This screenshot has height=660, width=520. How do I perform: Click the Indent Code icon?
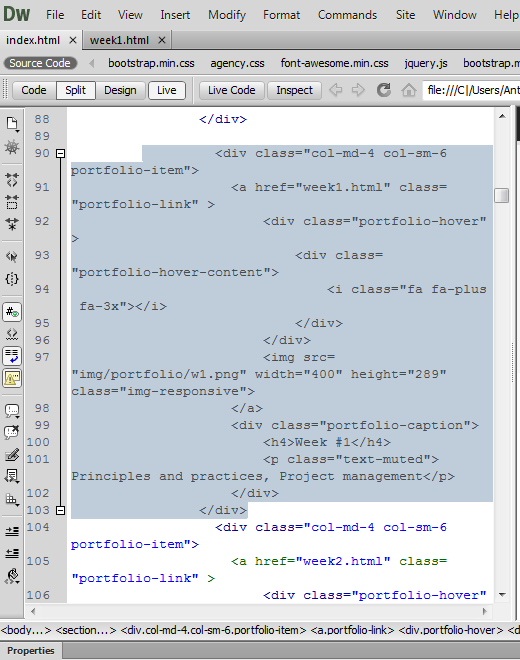click(12, 531)
